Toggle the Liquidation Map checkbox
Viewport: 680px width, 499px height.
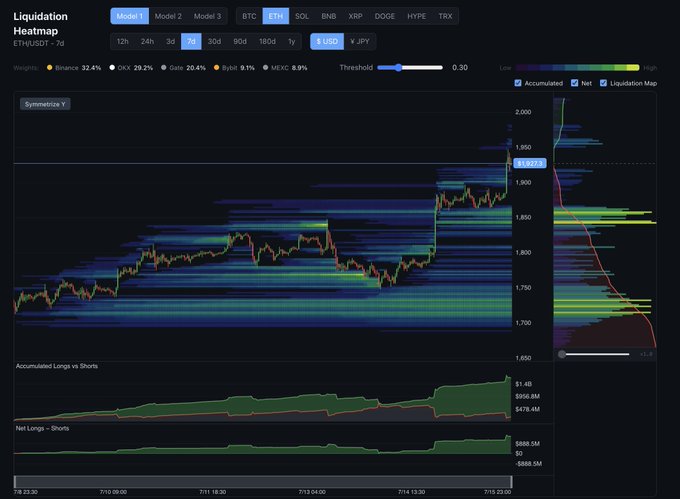603,83
